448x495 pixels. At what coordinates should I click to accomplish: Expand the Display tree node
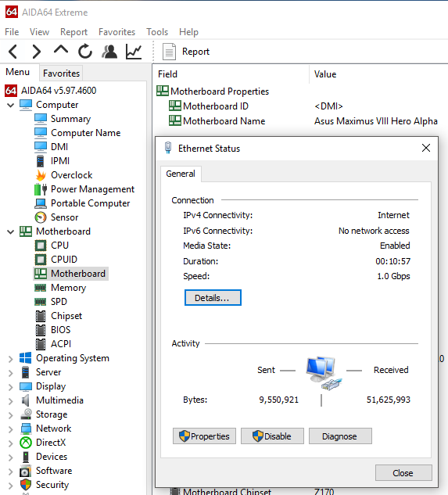pyautogui.click(x=11, y=387)
